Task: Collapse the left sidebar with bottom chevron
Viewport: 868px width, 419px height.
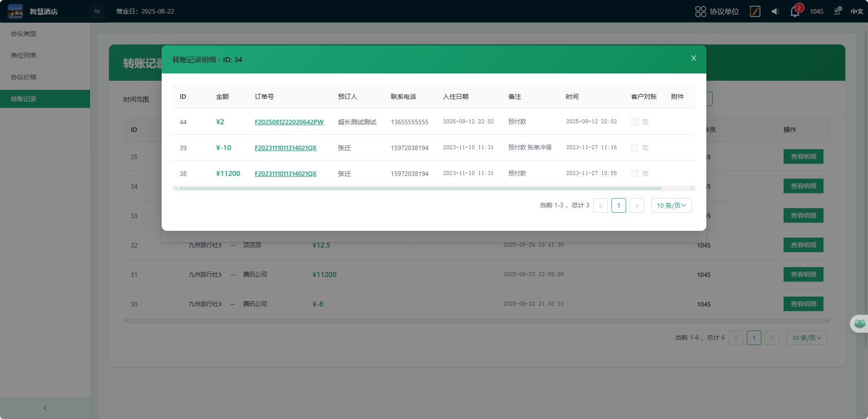Action: point(45,408)
